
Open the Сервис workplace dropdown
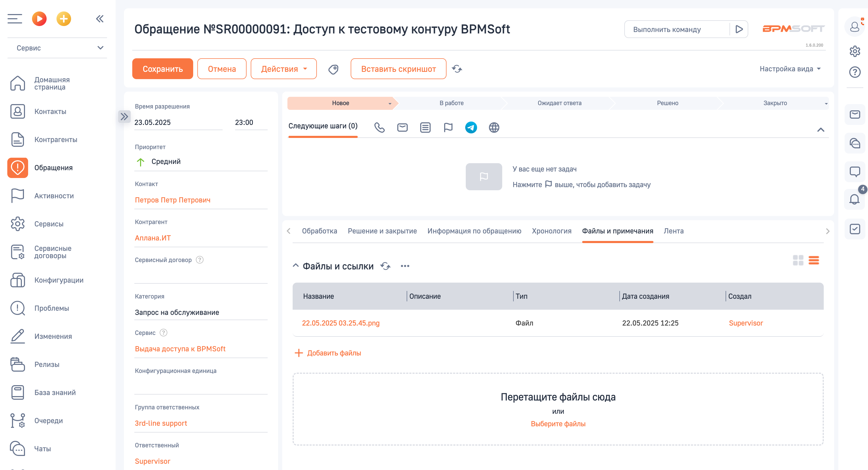click(x=57, y=48)
